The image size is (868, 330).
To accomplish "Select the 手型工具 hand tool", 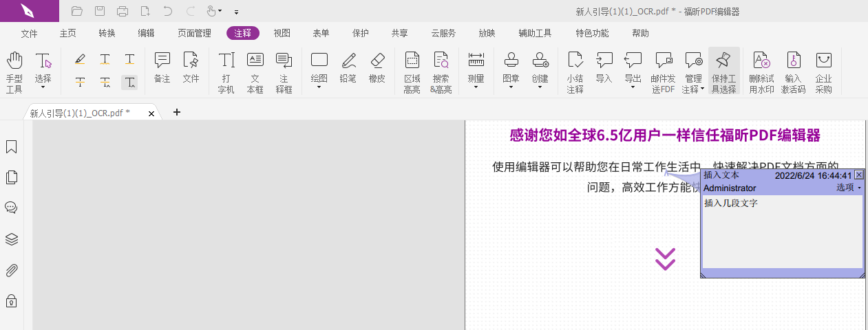I will click(x=14, y=71).
